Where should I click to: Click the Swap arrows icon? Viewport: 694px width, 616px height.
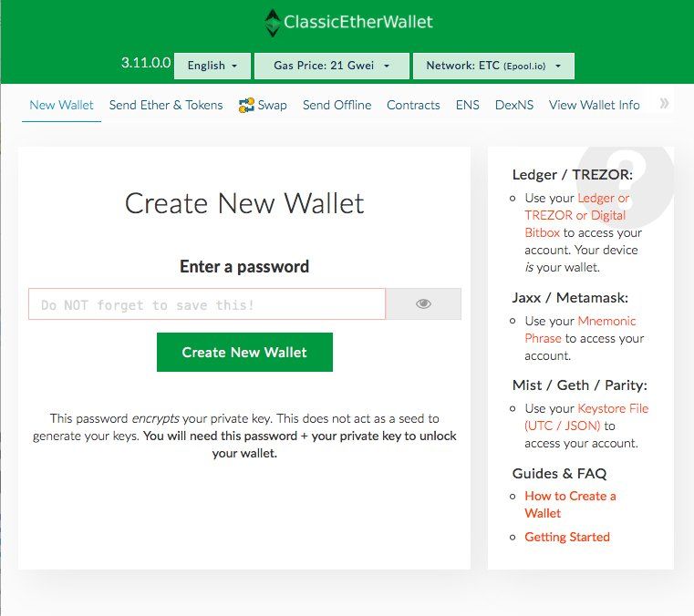click(246, 105)
